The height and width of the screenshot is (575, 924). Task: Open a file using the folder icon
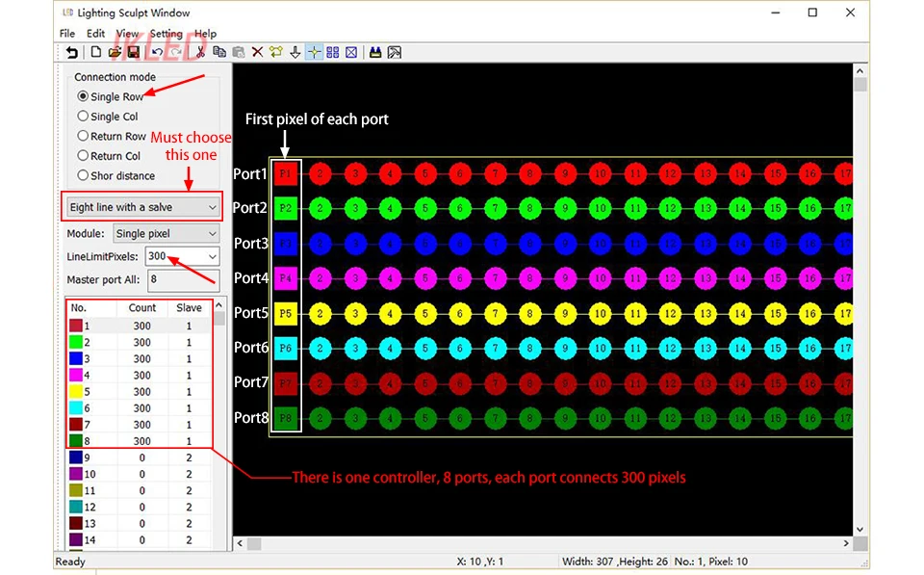(x=115, y=52)
